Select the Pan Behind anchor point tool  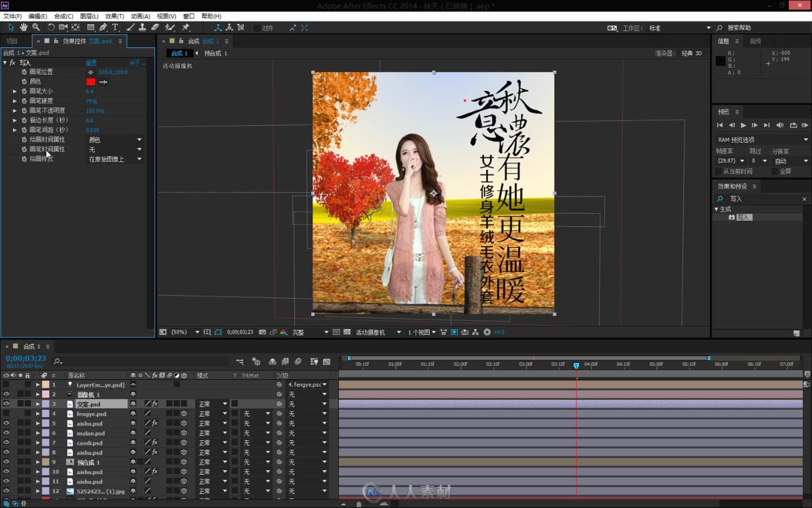(x=76, y=28)
